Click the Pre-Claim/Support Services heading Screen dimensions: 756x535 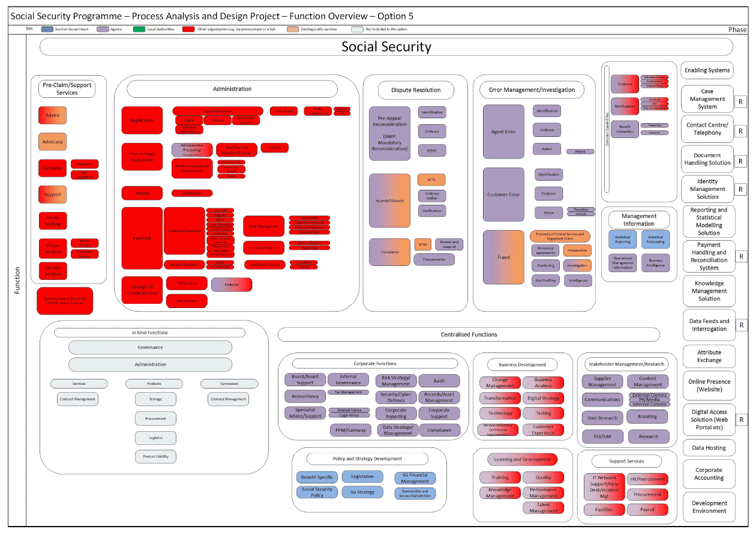pos(67,89)
